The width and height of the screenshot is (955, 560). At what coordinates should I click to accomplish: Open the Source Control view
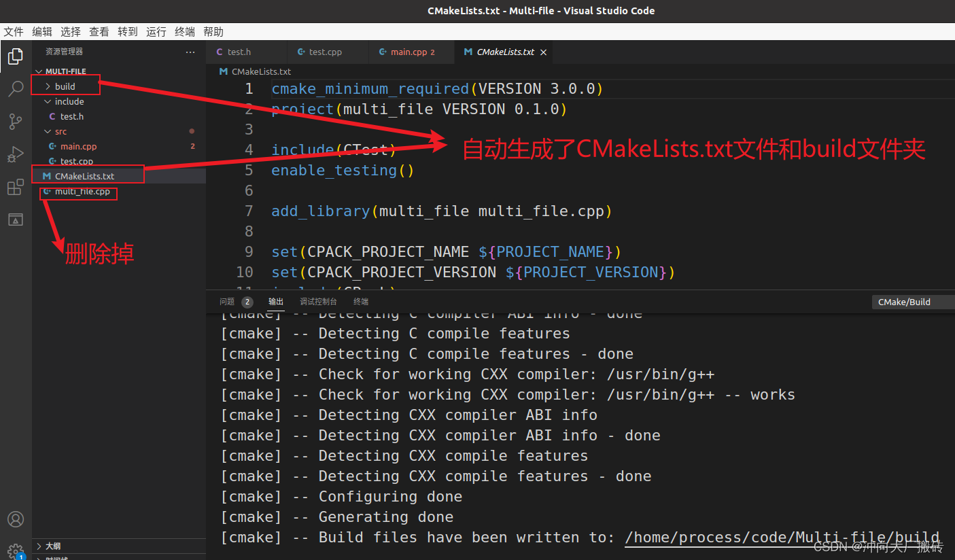pos(15,122)
